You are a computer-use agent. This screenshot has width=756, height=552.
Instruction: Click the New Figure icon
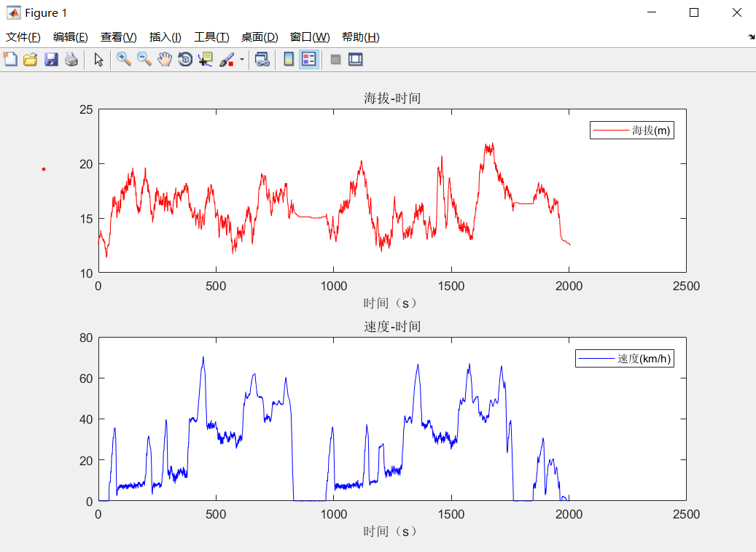pos(10,59)
